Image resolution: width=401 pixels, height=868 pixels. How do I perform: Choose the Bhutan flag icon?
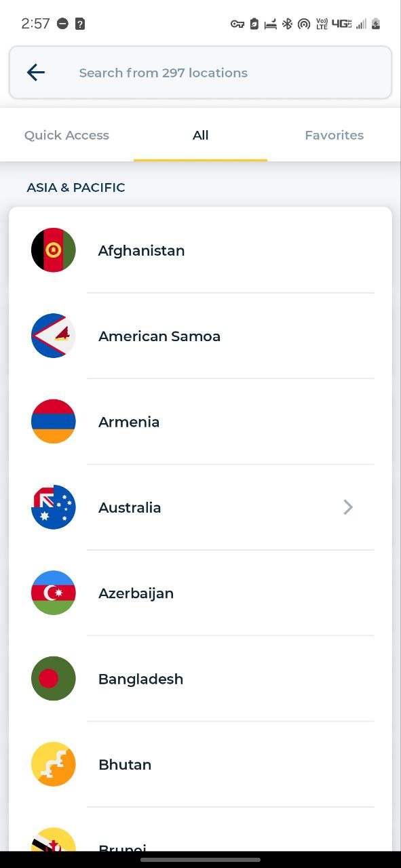pos(54,764)
